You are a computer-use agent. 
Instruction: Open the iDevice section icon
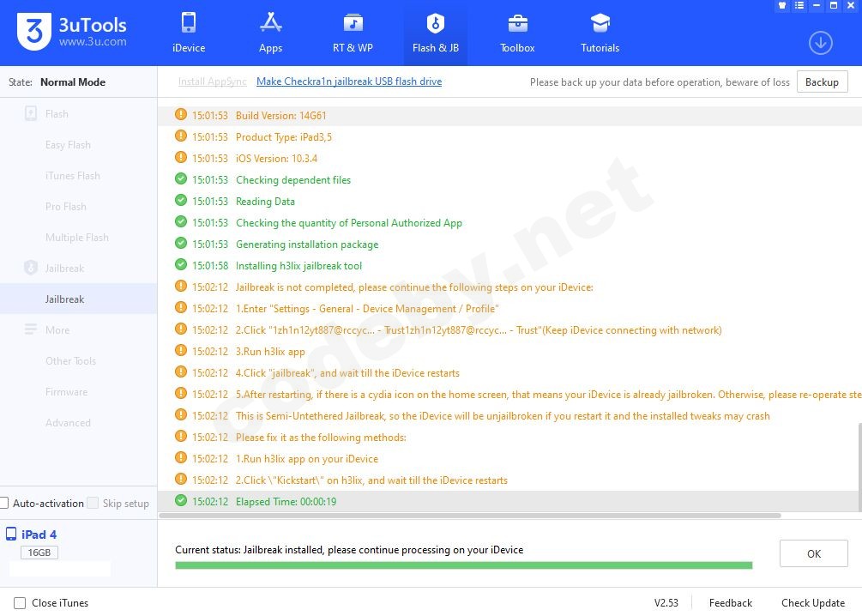click(189, 23)
